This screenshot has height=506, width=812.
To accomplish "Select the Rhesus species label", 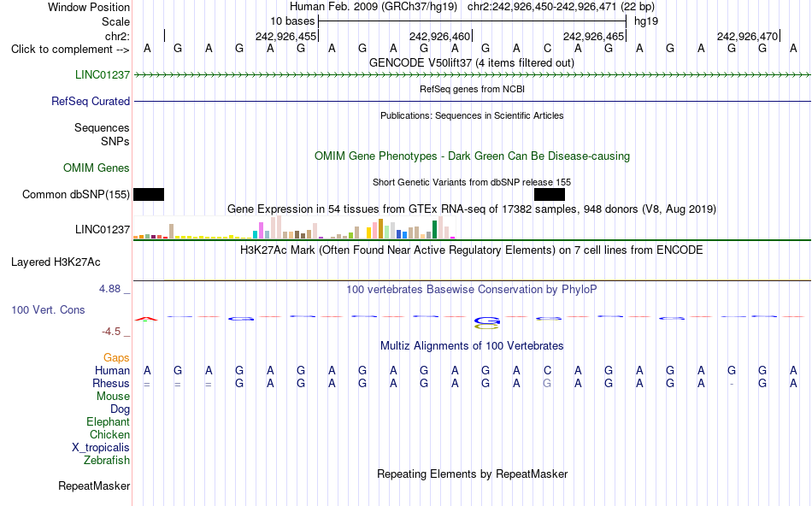I will tap(111, 384).
